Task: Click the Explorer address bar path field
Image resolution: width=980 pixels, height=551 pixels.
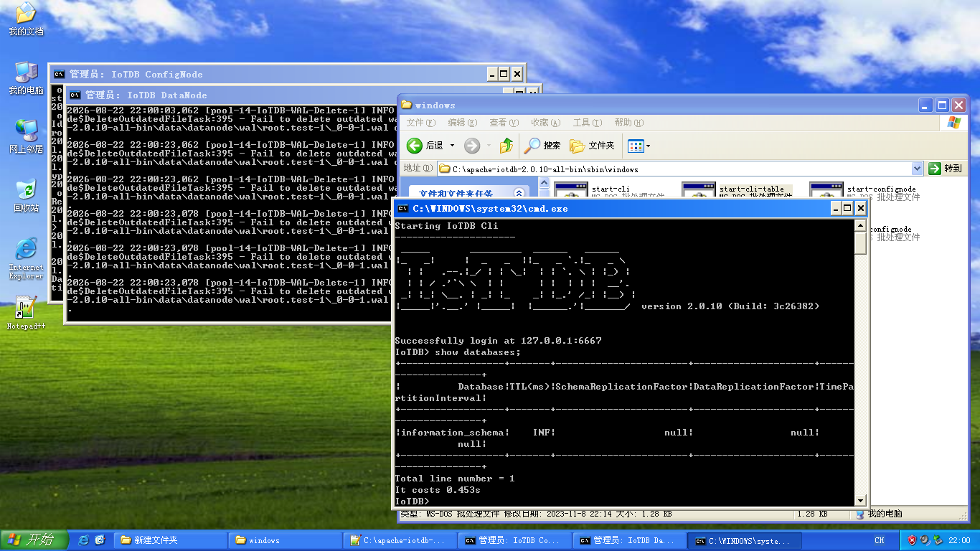Action: [679, 169]
